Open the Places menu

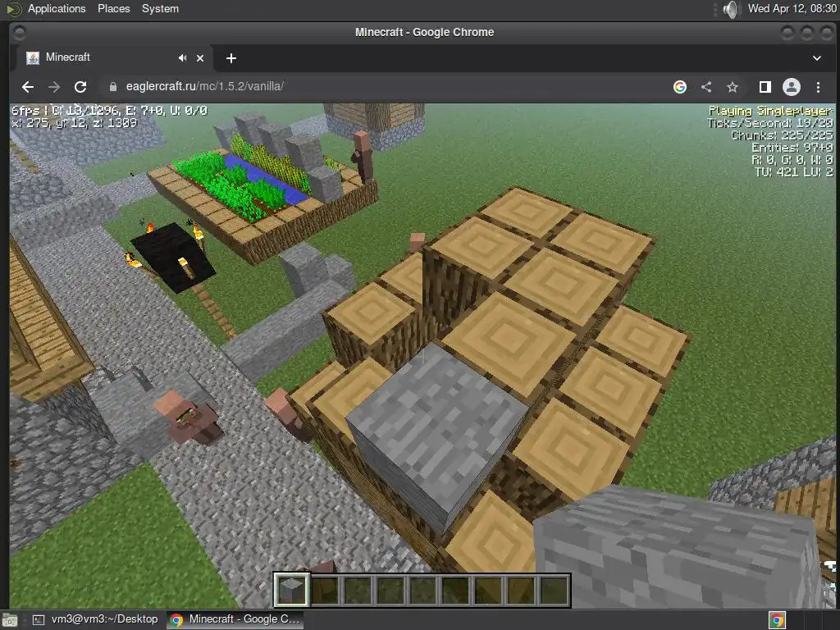[x=113, y=8]
